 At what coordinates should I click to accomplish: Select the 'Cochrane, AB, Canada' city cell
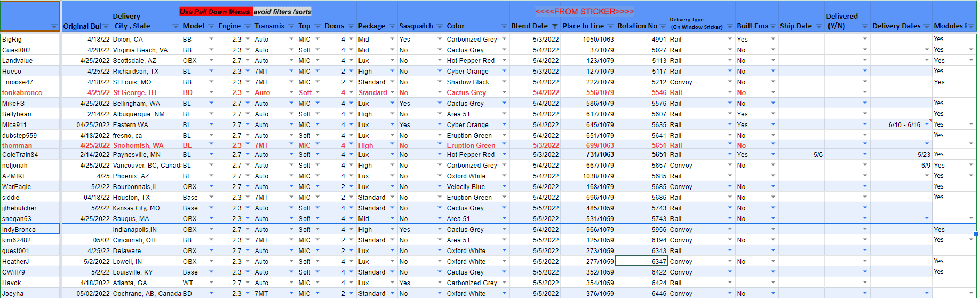(146, 293)
